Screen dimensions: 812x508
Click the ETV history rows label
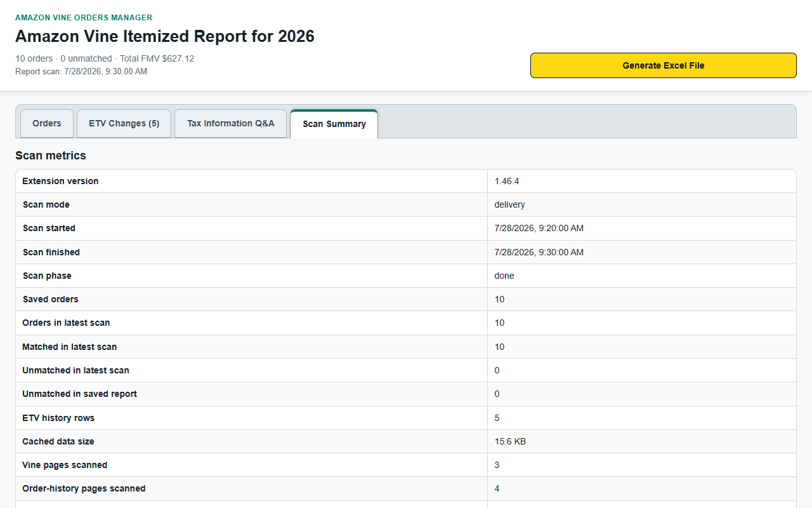pyautogui.click(x=58, y=418)
